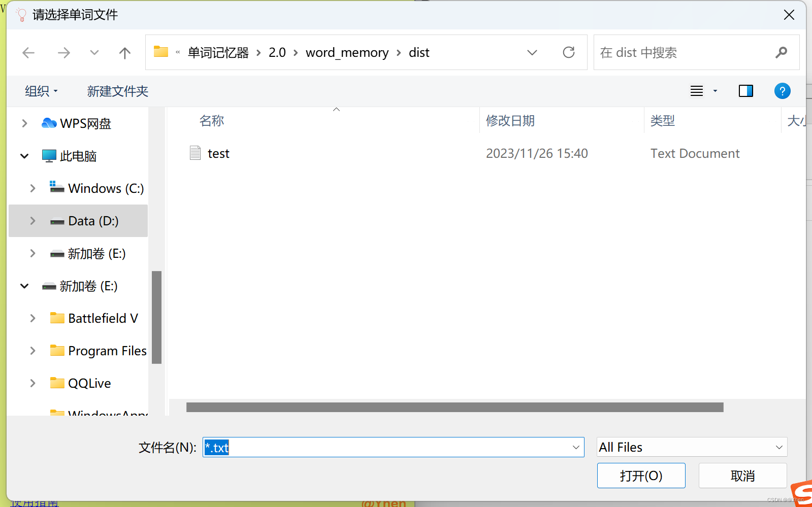Expand the nested 新加卷 (E:) under 此电脑

[33, 253]
